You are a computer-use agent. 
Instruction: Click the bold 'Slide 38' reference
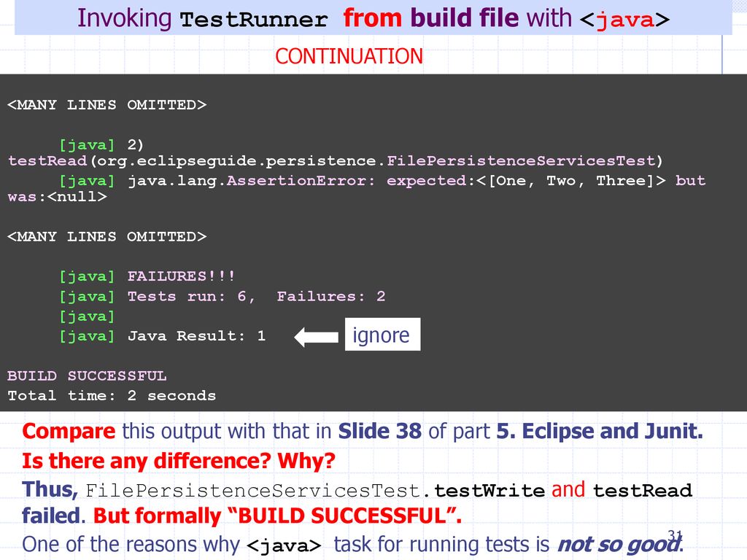point(379,431)
